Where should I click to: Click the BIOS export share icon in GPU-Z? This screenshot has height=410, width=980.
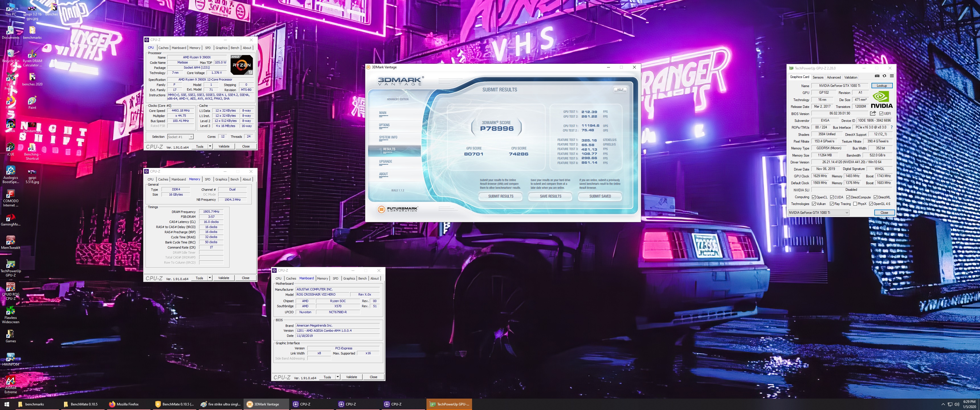pyautogui.click(x=873, y=113)
